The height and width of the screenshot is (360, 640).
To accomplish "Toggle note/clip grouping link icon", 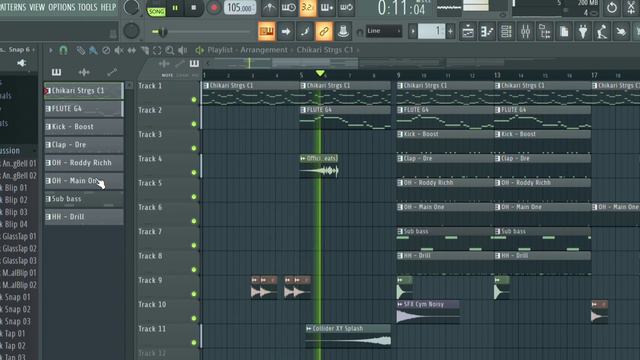I will 324,31.
